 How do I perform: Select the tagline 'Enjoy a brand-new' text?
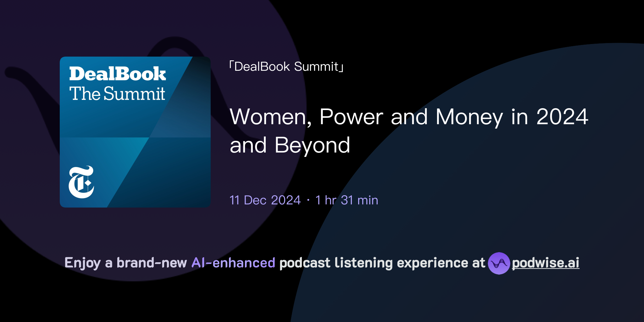click(126, 263)
